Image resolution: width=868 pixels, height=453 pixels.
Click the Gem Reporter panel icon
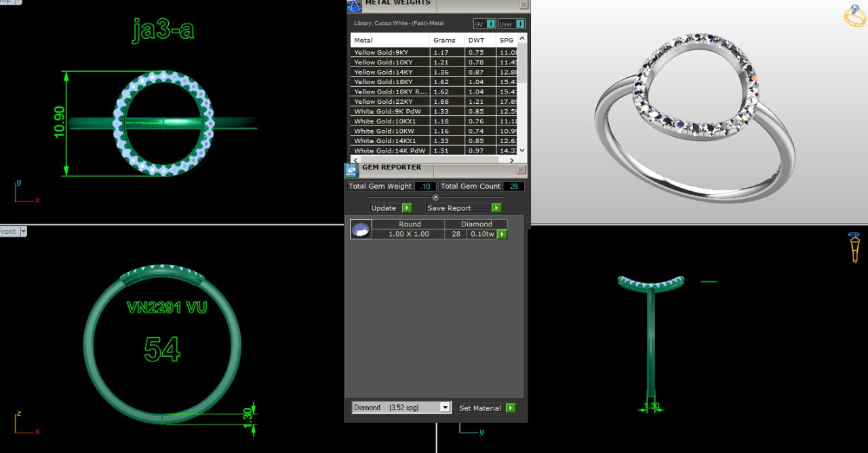[x=351, y=170]
